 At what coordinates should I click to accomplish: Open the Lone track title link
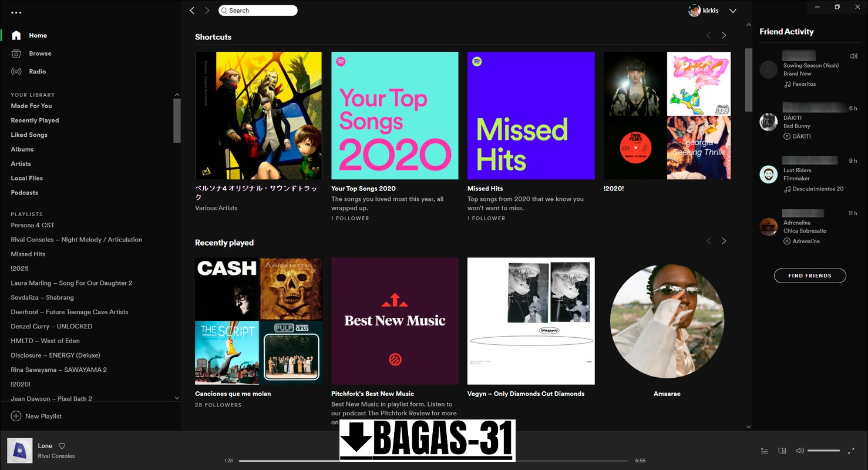click(x=45, y=446)
